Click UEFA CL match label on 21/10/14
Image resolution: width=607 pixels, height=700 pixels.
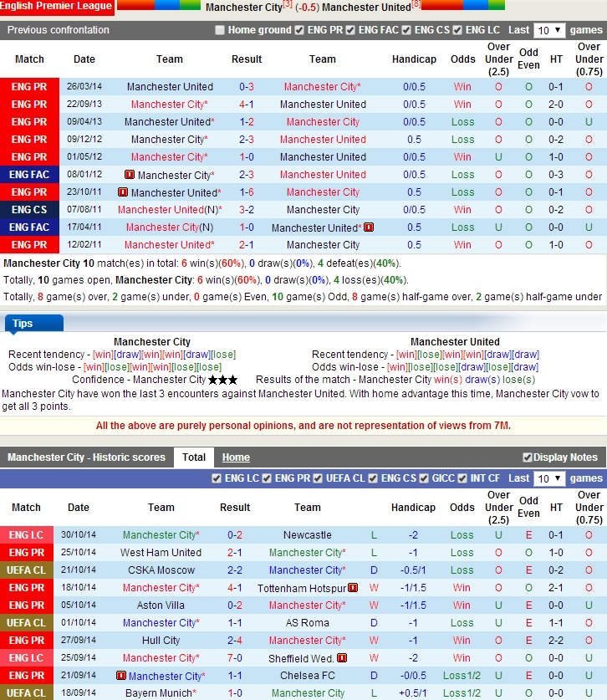26,570
